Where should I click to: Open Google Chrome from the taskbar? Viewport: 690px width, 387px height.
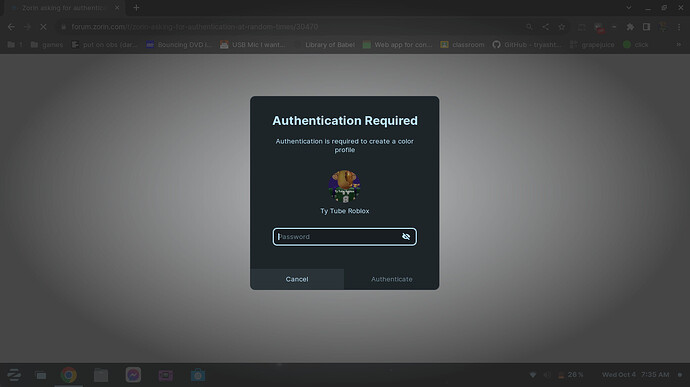tap(69, 375)
